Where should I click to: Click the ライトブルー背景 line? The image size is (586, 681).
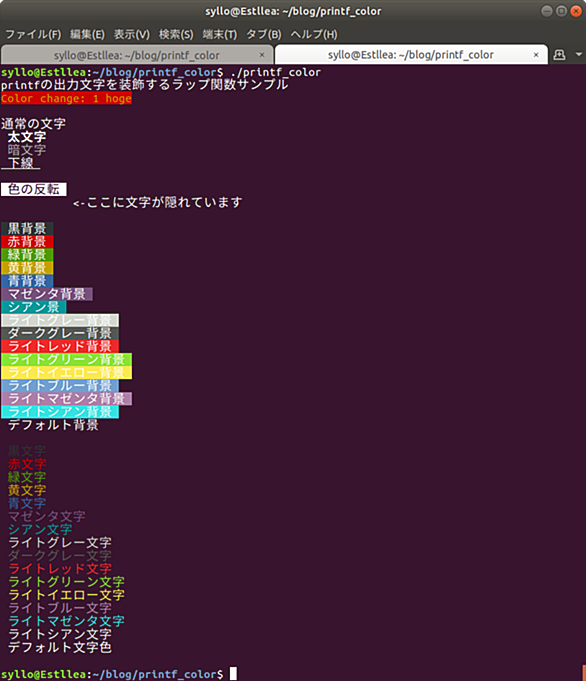click(x=60, y=386)
